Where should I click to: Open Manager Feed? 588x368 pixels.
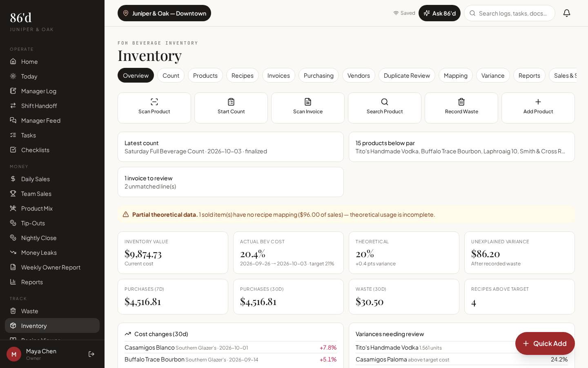tap(52, 120)
